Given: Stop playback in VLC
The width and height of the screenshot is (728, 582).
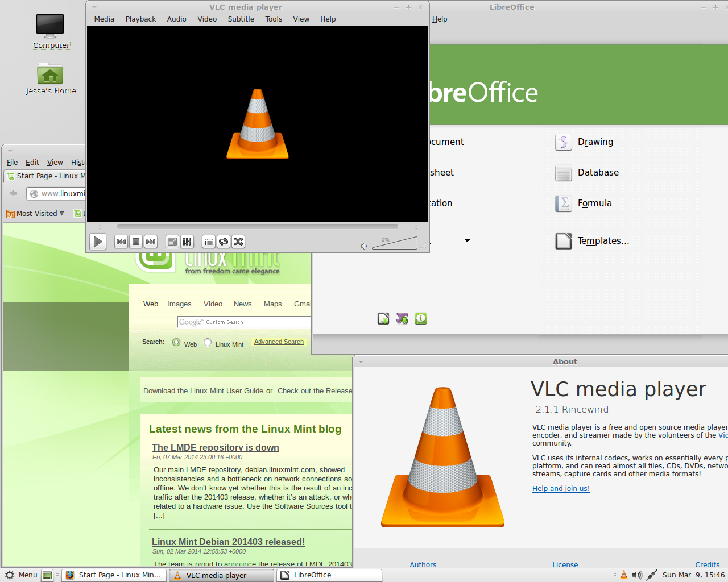Looking at the screenshot, I should click(136, 242).
